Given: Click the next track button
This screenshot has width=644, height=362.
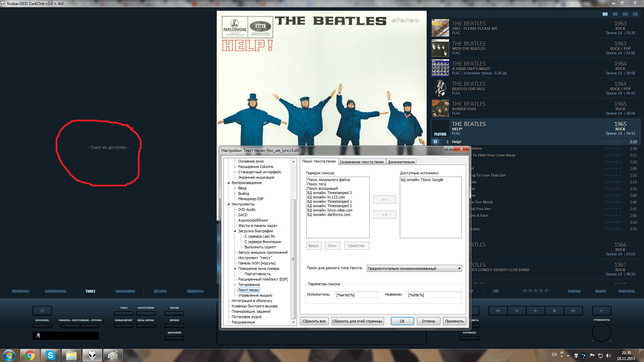Looking at the screenshot, I should [573, 311].
